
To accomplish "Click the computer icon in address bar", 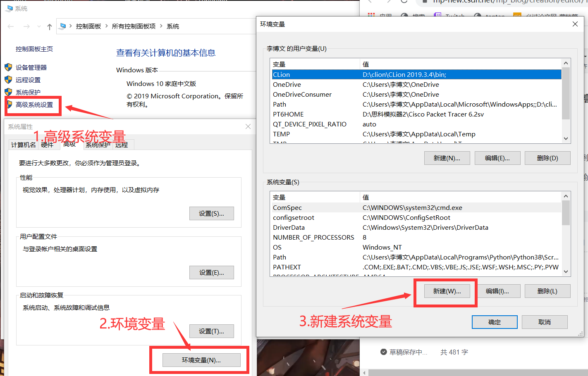I will click(63, 26).
